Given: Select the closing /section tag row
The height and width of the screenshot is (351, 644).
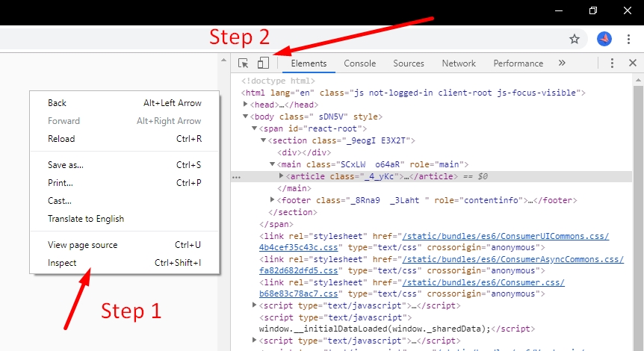Looking at the screenshot, I should pos(292,212).
